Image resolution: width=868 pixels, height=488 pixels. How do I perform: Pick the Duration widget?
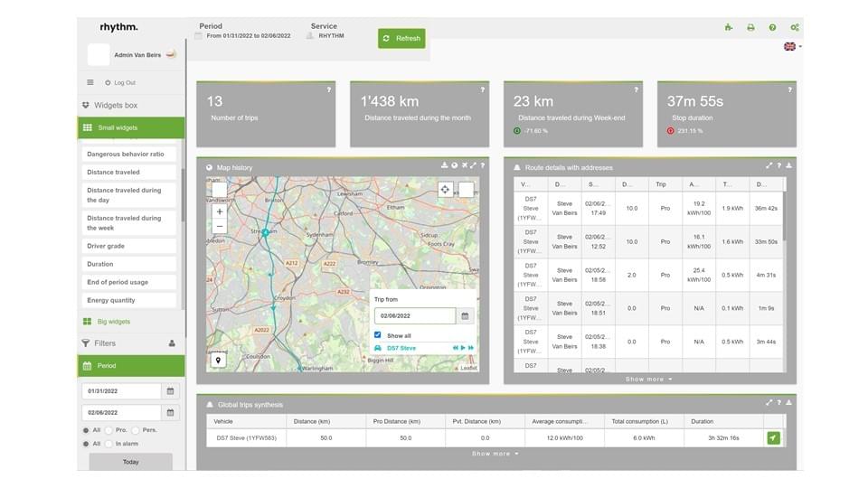[128, 264]
